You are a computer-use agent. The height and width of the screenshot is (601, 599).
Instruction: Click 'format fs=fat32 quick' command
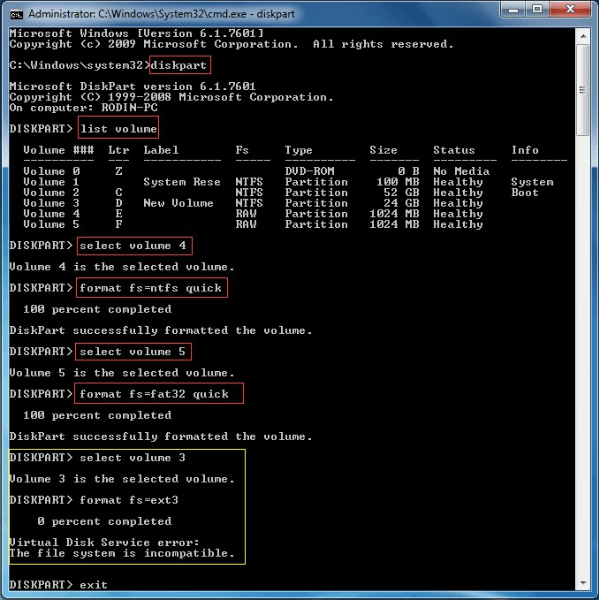[x=154, y=394]
